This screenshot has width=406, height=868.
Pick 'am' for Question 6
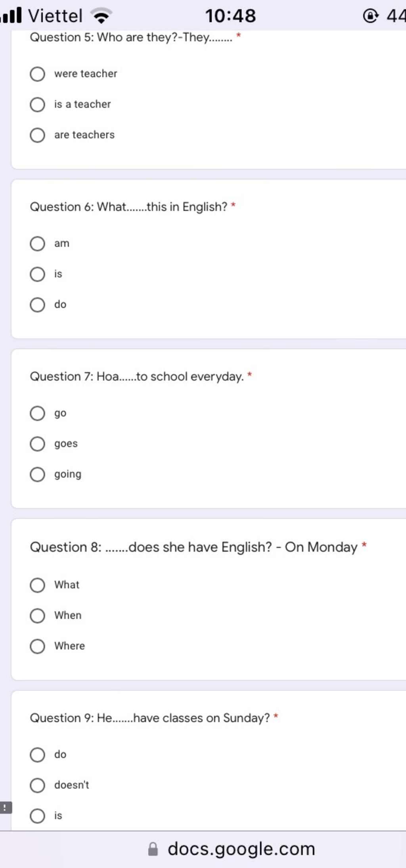(x=37, y=244)
